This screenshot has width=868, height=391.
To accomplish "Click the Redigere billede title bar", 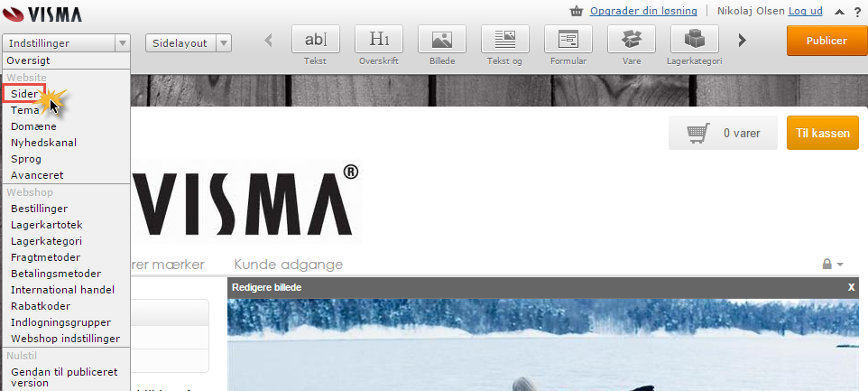I will click(x=543, y=287).
